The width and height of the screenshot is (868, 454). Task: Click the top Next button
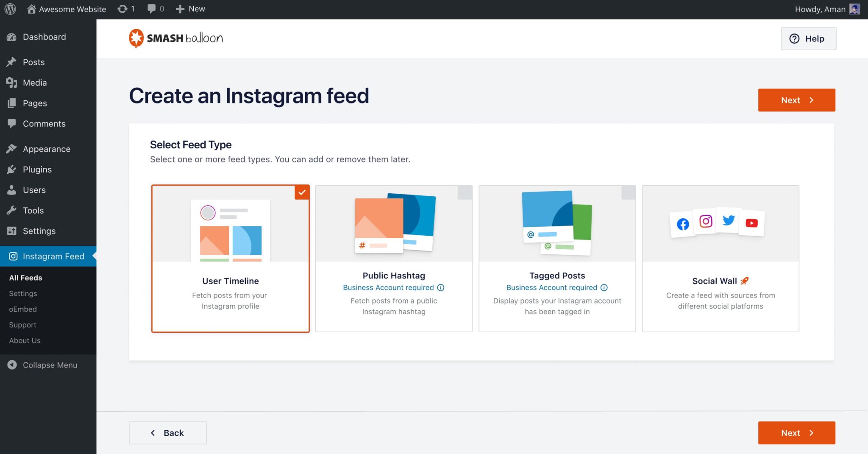(x=796, y=100)
